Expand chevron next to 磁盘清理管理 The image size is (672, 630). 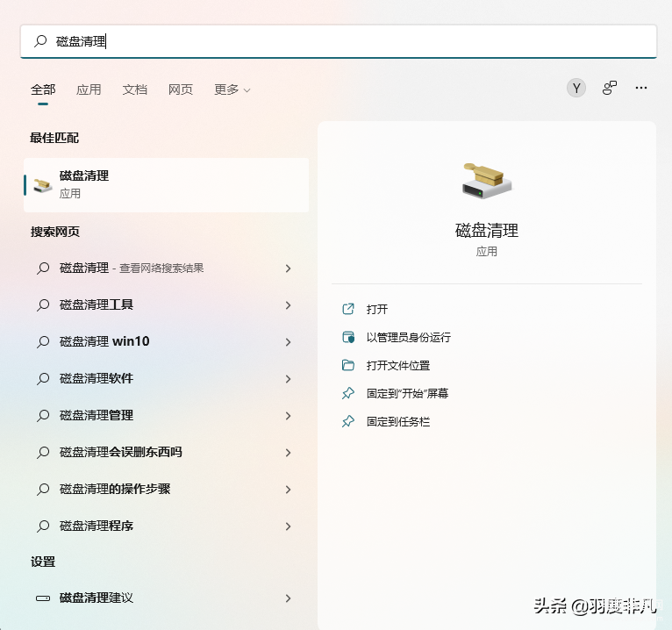point(288,416)
